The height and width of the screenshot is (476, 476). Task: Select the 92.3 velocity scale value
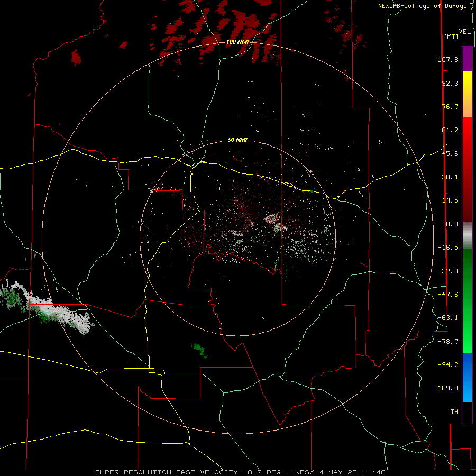450,83
